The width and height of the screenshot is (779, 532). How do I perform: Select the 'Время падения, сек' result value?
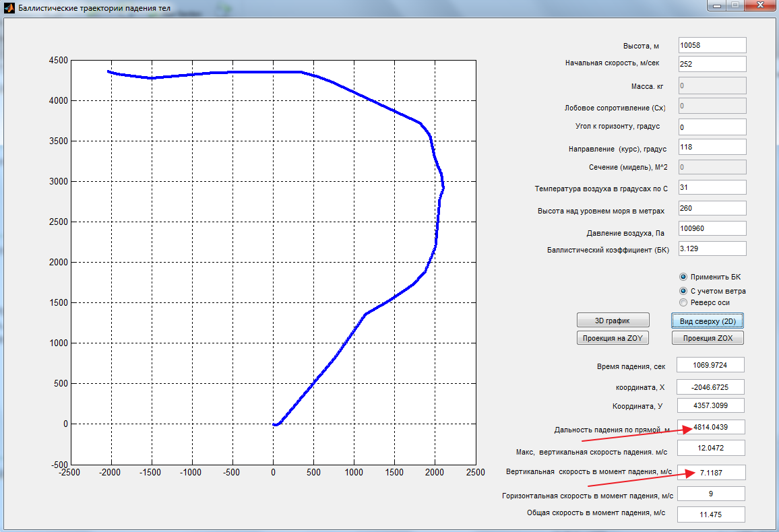pos(710,365)
